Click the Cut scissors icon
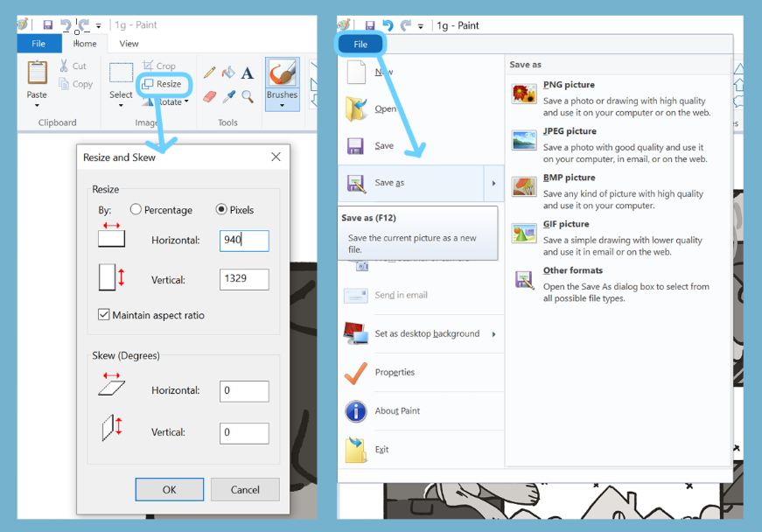This screenshot has height=532, width=762. pos(65,66)
